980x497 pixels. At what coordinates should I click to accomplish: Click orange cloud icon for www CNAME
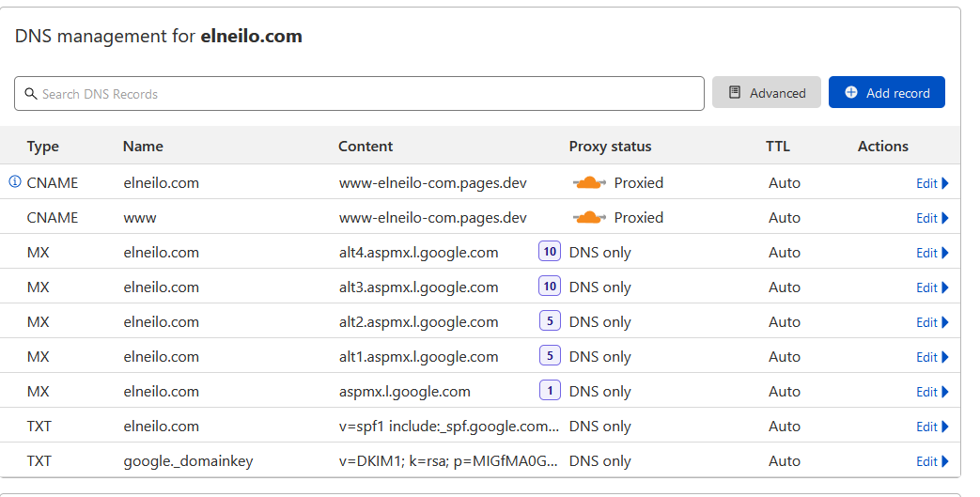coord(589,217)
